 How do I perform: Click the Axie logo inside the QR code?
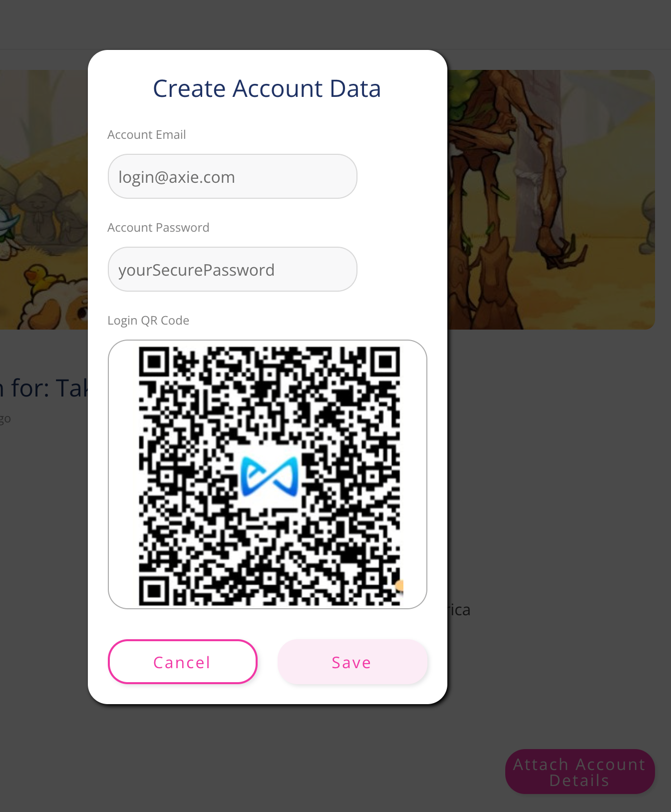point(270,476)
